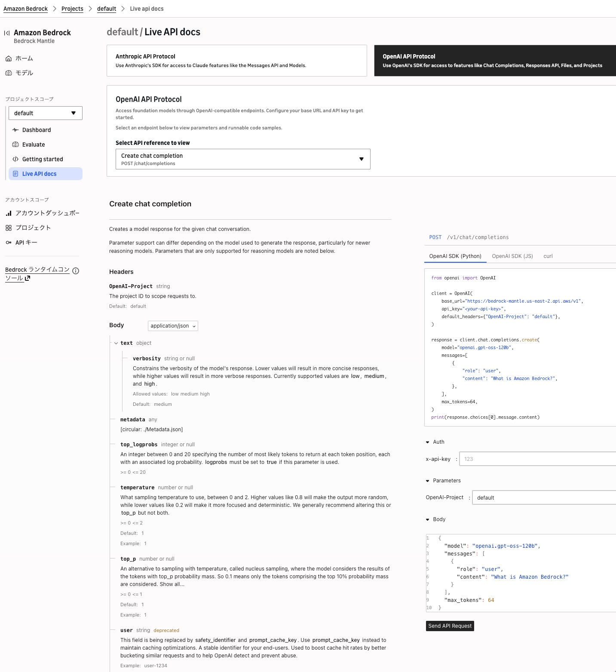Viewport: 616px width, 672px height.
Task: Collapse the text object property
Action: click(x=116, y=343)
